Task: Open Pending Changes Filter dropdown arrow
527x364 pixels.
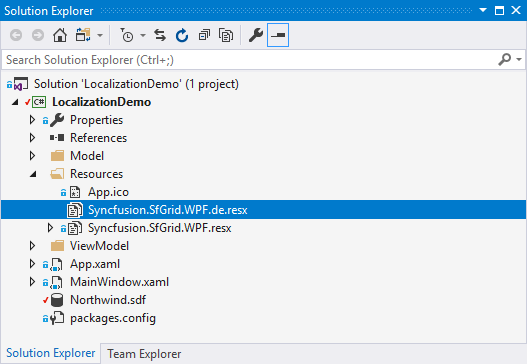Action: [x=143, y=35]
